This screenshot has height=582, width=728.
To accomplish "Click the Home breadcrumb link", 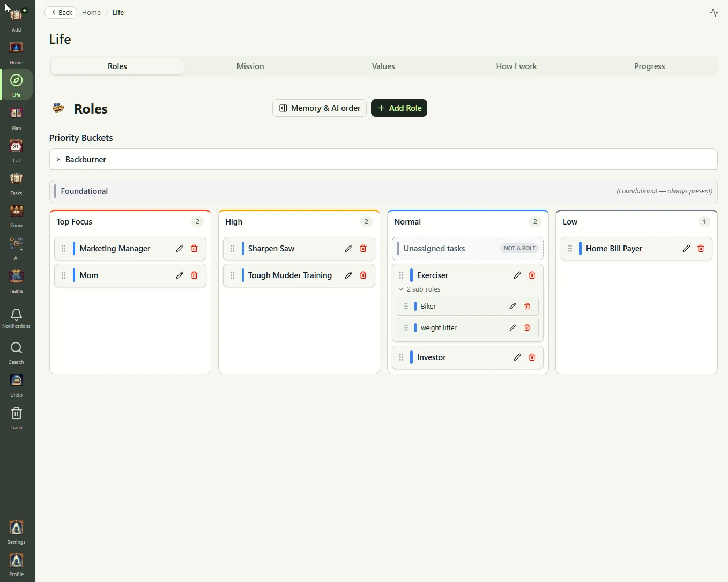I will [x=91, y=12].
